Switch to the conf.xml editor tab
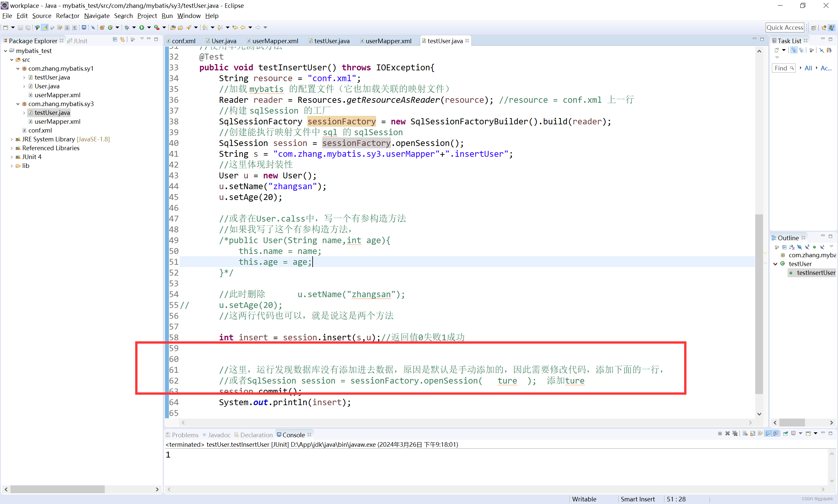838x504 pixels. [181, 41]
